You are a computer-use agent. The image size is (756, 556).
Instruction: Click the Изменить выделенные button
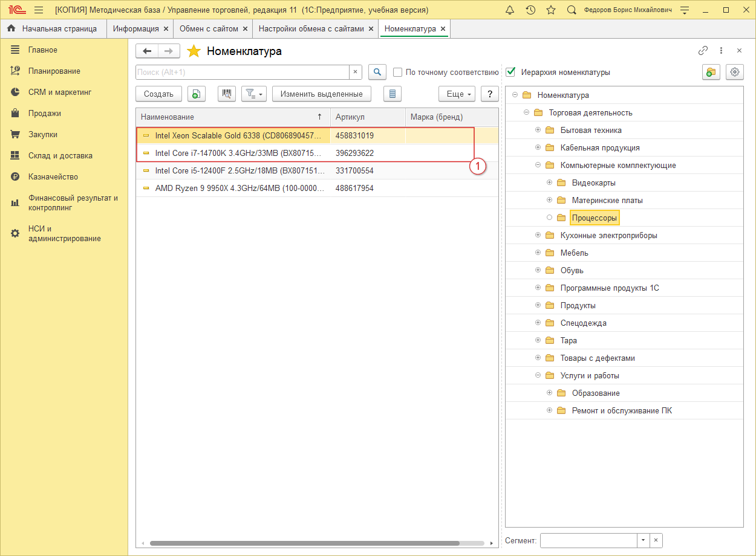point(321,94)
